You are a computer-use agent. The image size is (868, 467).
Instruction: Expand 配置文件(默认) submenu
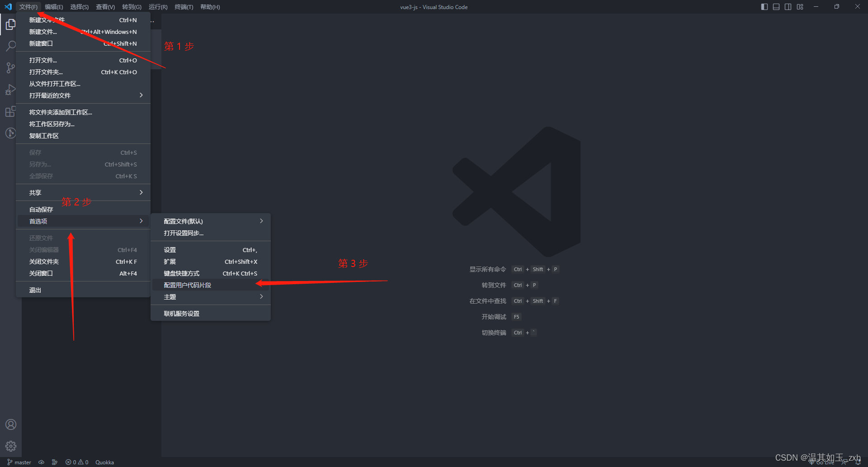tap(211, 221)
